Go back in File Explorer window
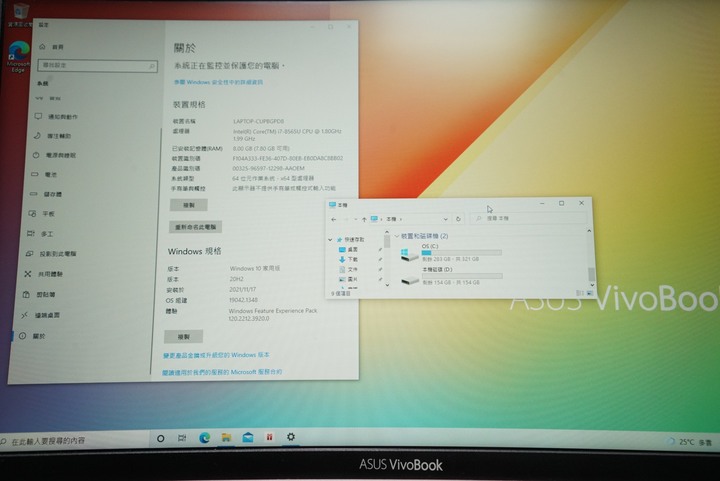The width and height of the screenshot is (720, 481). [334, 219]
